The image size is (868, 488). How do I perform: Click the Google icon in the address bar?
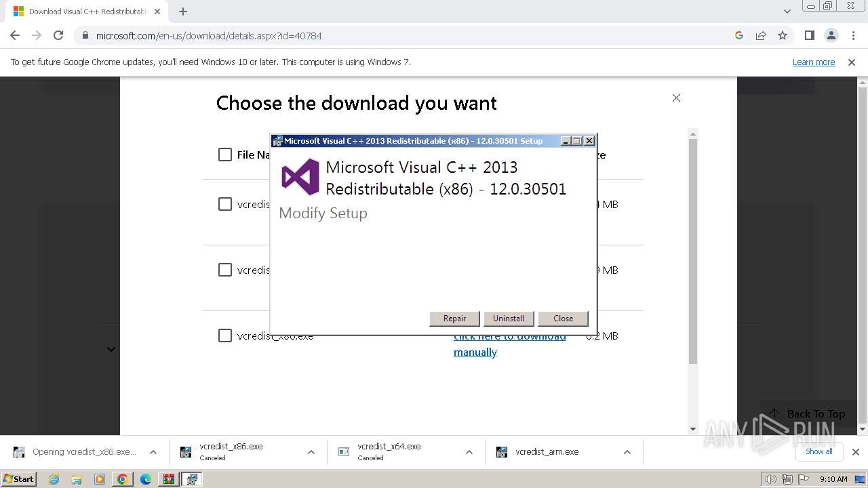(x=739, y=35)
